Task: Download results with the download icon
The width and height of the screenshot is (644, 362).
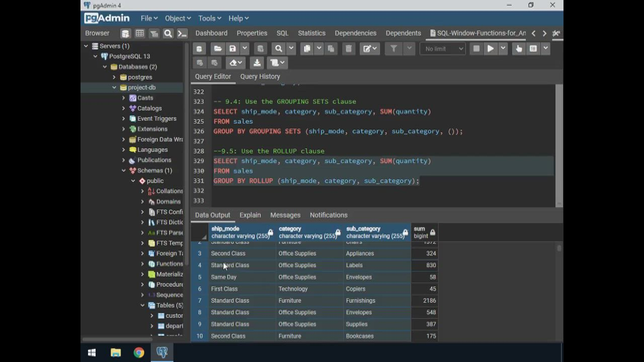Action: click(x=257, y=63)
